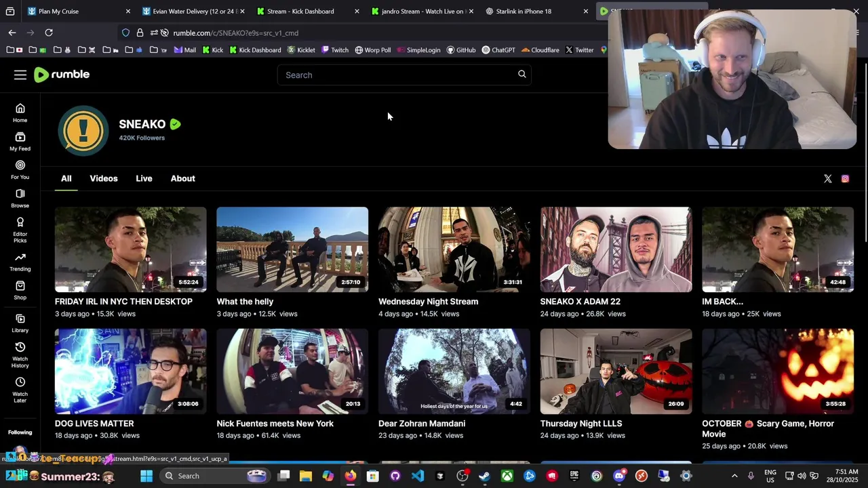Open Firefox from the taskbar
The image size is (868, 488).
(x=350, y=476)
